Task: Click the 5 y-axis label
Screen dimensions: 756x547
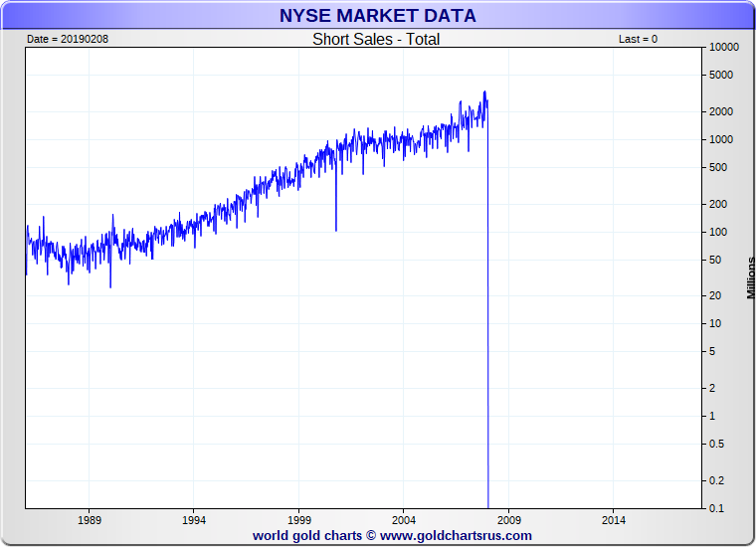Action: (x=712, y=351)
